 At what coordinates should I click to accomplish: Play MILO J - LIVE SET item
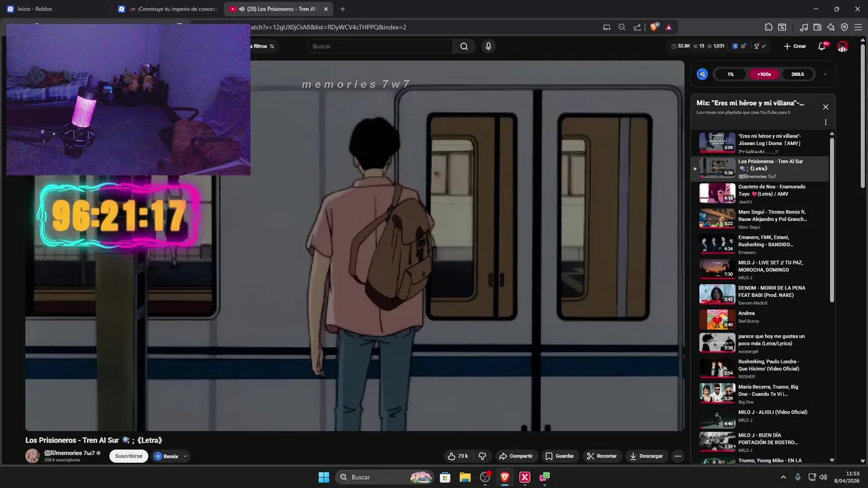pos(759,269)
